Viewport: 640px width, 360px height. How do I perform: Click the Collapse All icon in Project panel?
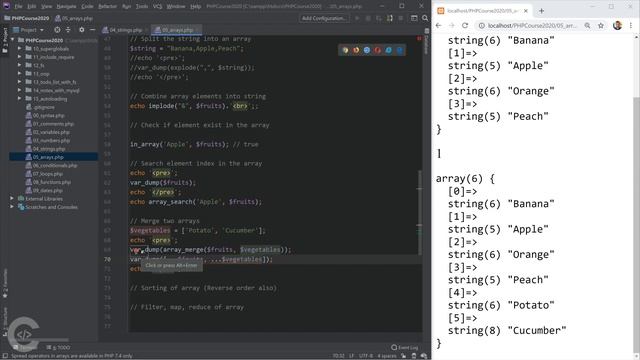tap(68, 30)
